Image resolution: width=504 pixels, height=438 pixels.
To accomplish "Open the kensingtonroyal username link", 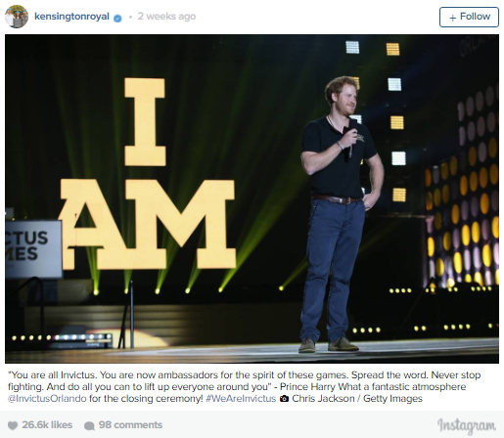I will pyautogui.click(x=71, y=17).
